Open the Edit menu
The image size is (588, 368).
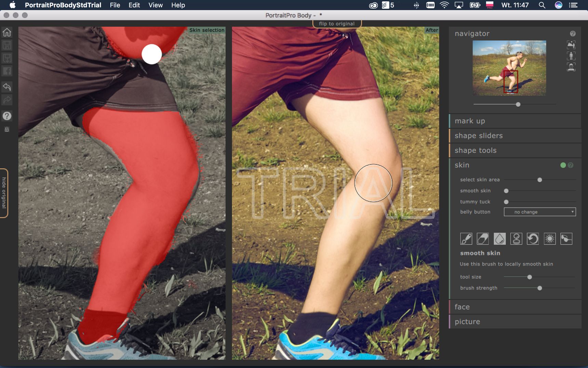tap(134, 5)
